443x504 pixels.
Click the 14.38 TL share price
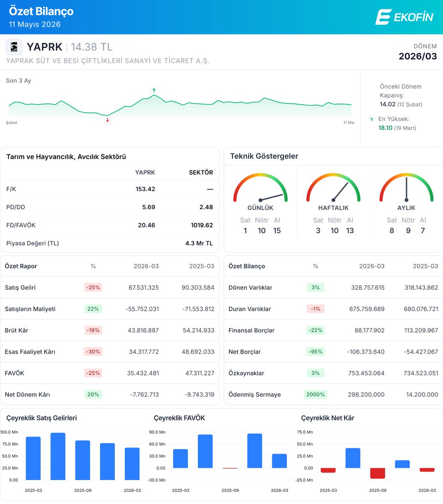92,47
